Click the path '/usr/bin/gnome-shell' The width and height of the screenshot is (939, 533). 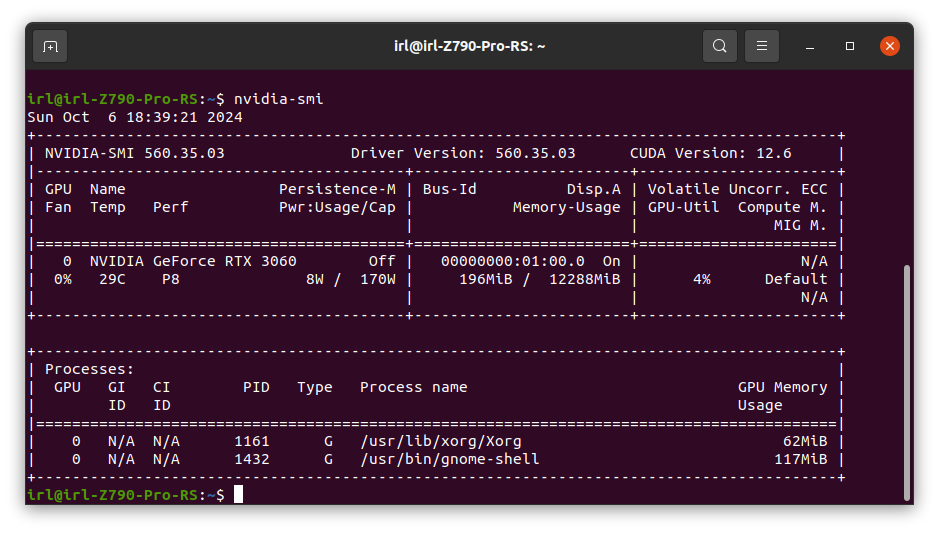point(450,459)
